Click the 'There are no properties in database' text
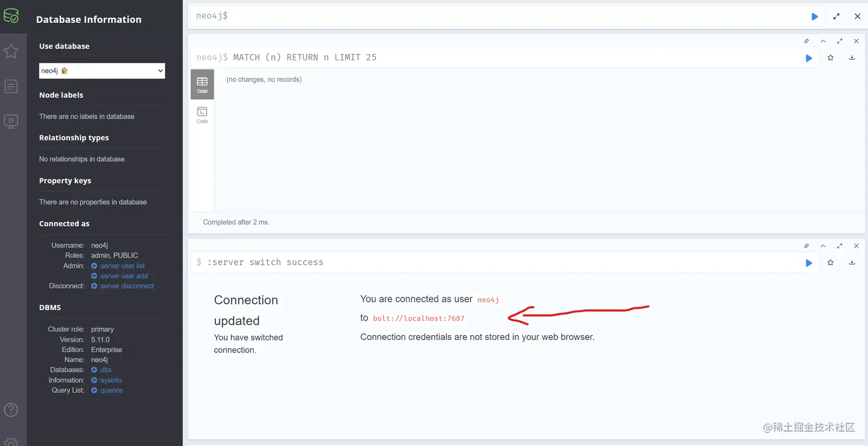Screen dimensions: 868x446 pos(93,202)
